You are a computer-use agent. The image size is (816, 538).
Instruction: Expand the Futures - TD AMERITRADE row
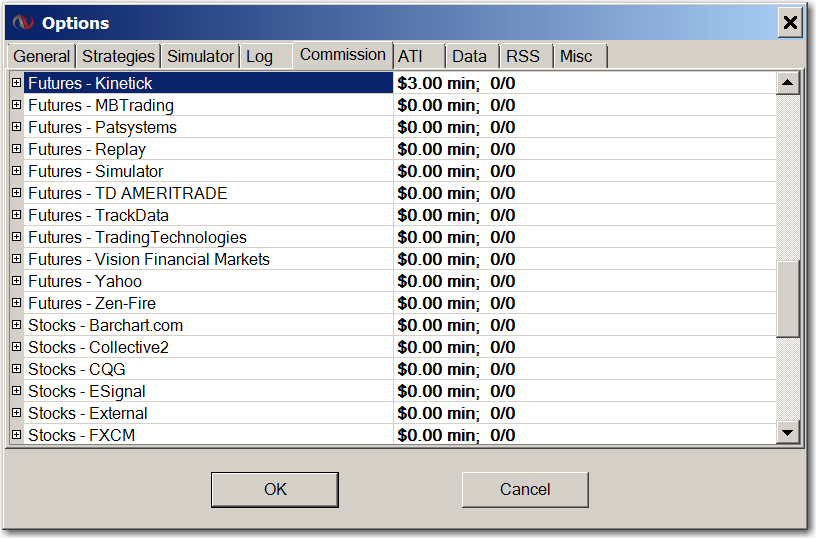17,193
